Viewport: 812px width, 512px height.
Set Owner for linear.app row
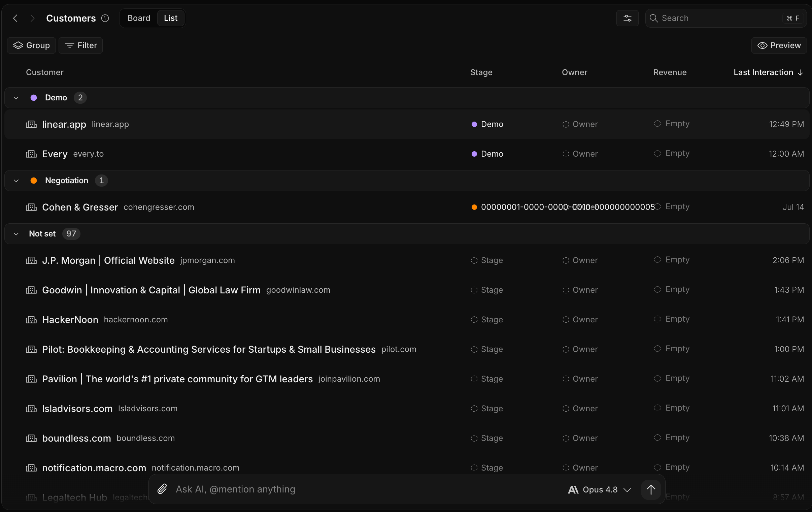coord(580,124)
